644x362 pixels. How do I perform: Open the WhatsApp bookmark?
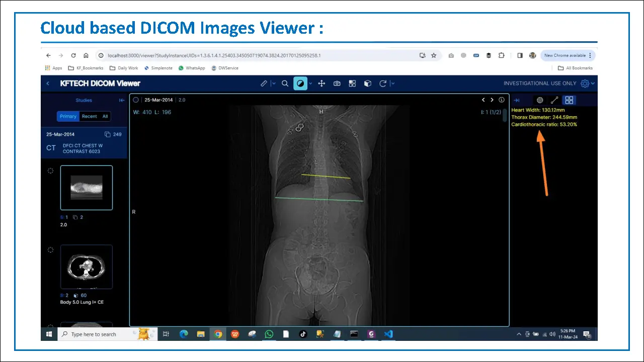[x=192, y=68]
